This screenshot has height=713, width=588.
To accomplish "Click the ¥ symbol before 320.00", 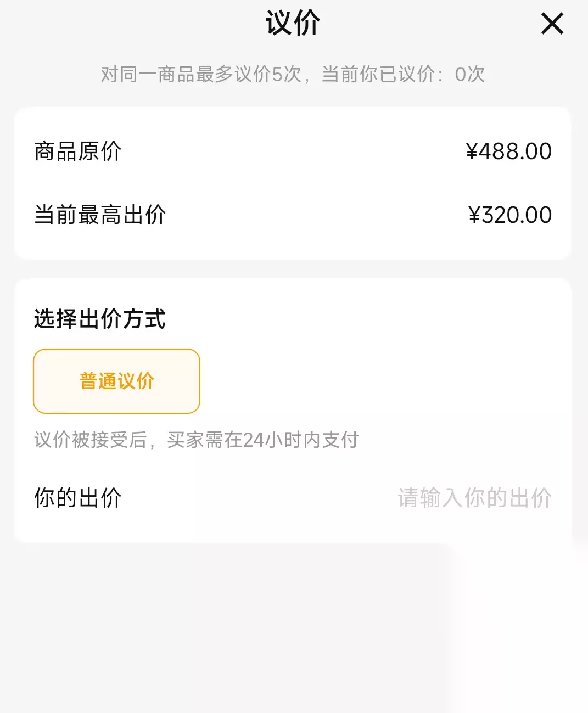I will click(474, 215).
